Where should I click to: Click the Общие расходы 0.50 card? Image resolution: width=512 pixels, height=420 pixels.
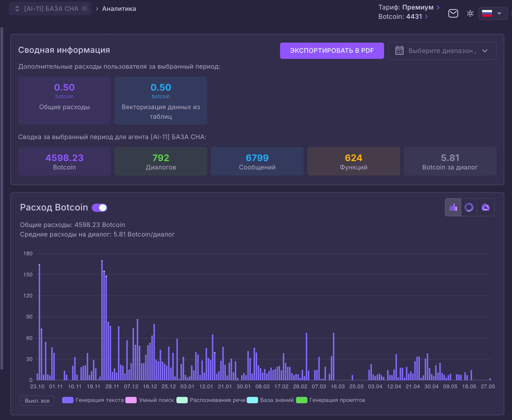coord(64,101)
